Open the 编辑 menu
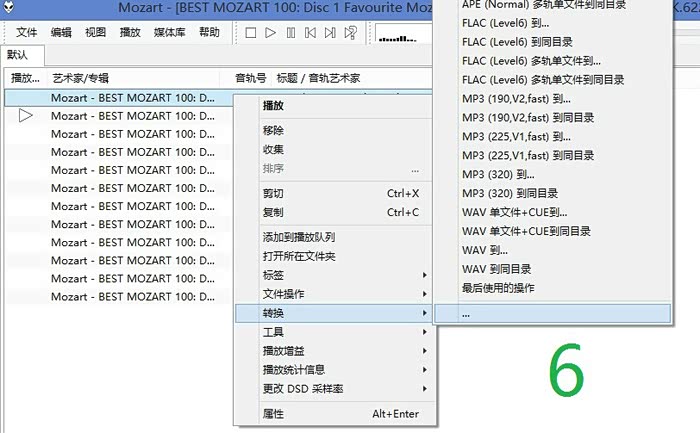Viewport: 700px width, 433px height. click(61, 32)
